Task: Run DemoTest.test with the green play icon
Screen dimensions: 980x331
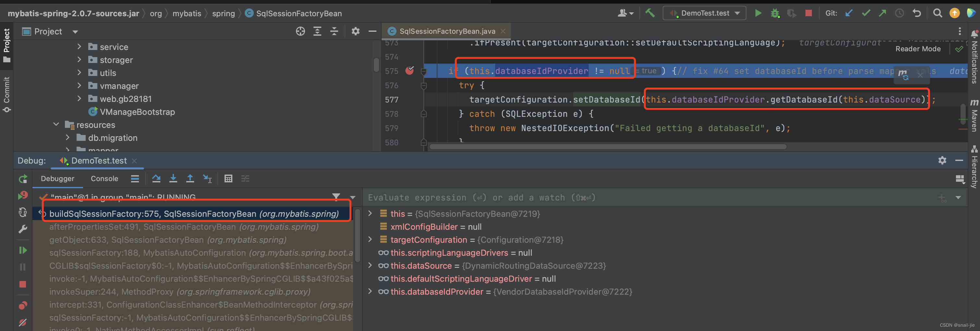Action: [x=758, y=13]
